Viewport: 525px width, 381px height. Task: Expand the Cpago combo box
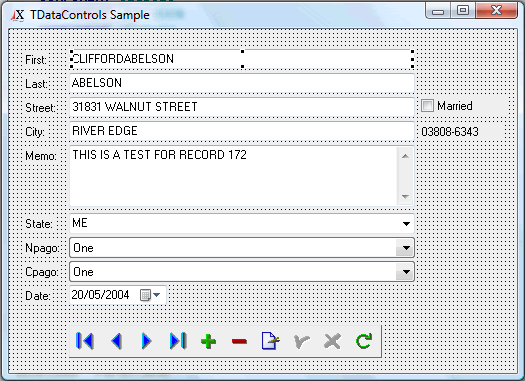(x=406, y=272)
